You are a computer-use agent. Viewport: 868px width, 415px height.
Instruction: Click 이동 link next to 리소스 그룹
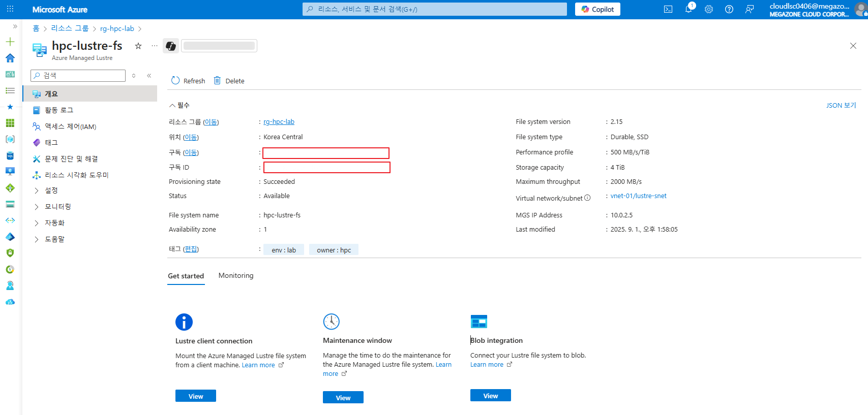coord(211,122)
